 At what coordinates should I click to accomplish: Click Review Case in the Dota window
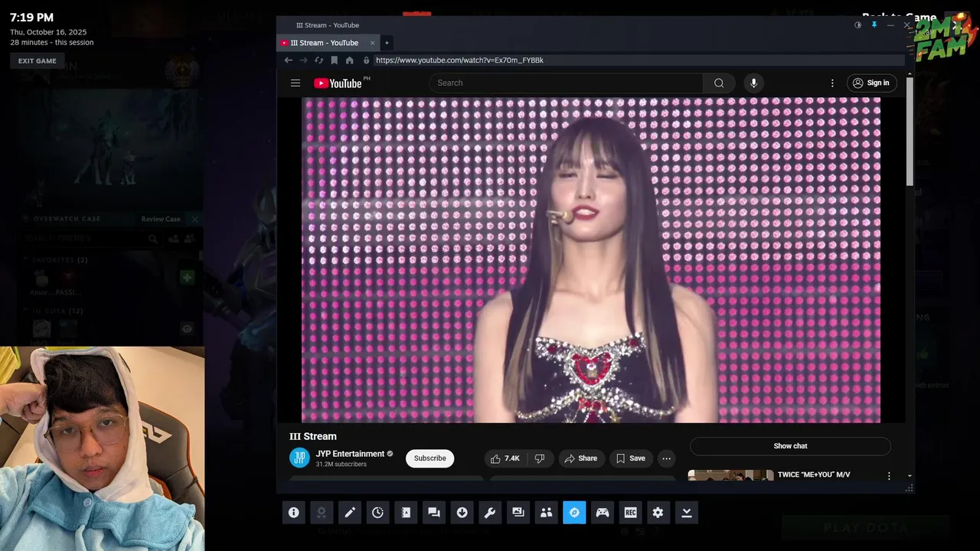161,219
